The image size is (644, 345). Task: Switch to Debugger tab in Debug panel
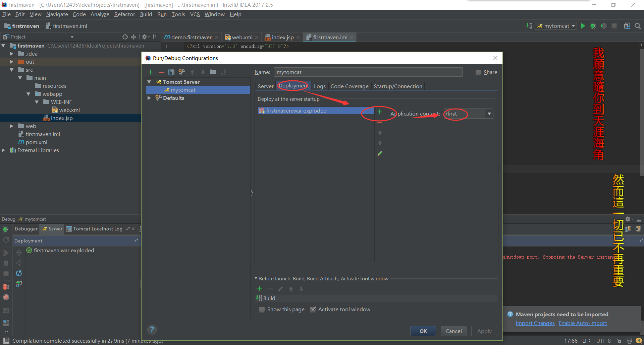[26, 229]
